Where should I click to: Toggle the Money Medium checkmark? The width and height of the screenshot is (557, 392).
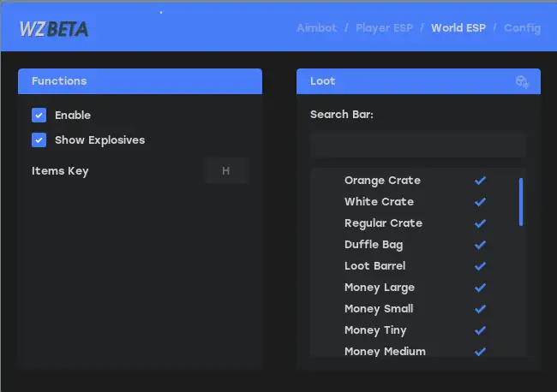(480, 352)
